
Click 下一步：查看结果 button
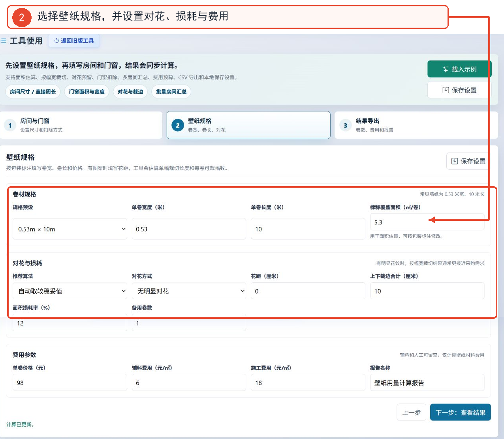click(460, 413)
